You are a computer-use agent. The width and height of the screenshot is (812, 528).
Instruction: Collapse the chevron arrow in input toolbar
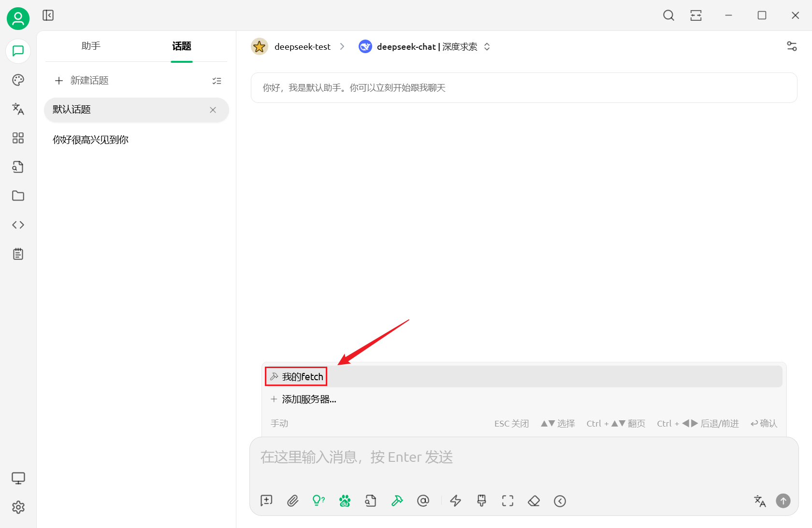pyautogui.click(x=560, y=501)
